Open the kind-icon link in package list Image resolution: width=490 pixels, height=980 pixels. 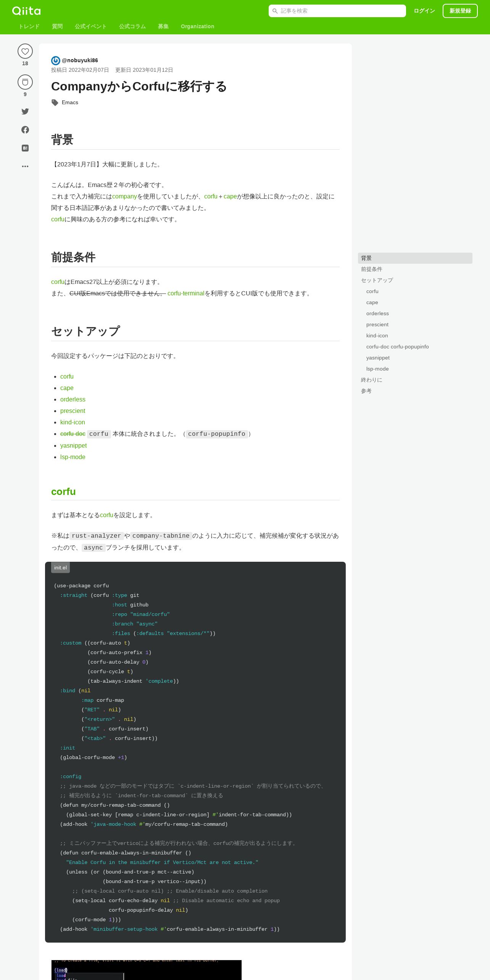(x=73, y=422)
